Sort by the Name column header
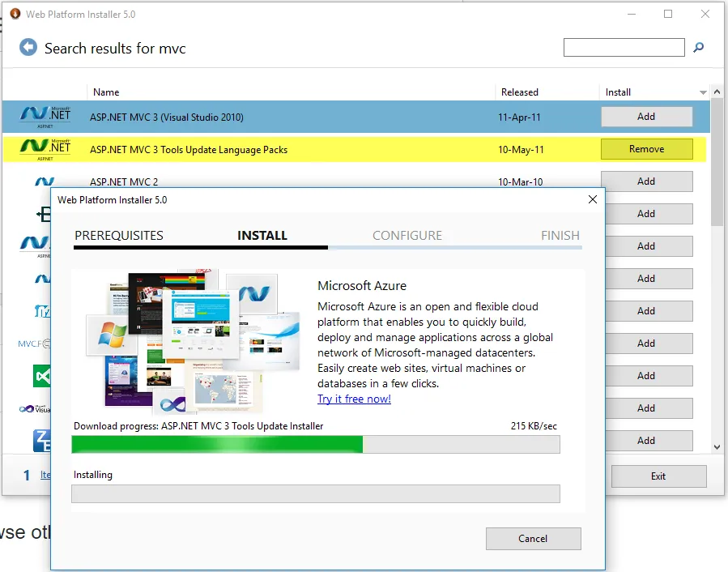This screenshot has height=572, width=728. click(x=106, y=92)
